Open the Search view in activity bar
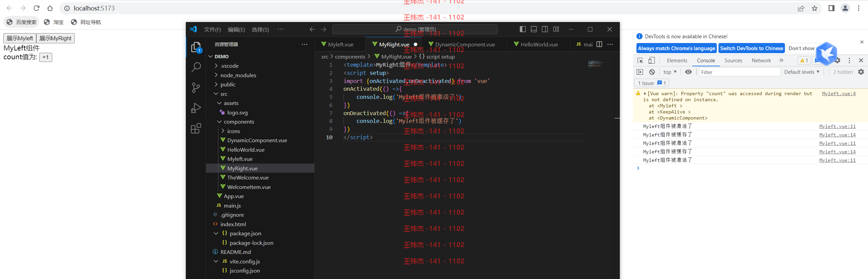Screen dimensions: 868x279 (196, 67)
